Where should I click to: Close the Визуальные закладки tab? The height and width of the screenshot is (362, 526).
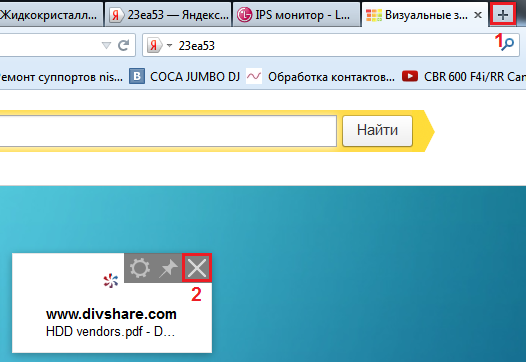tap(478, 15)
